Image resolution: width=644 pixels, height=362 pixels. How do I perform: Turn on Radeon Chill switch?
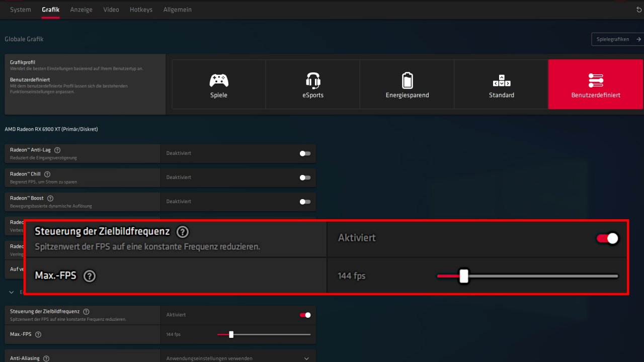click(305, 177)
